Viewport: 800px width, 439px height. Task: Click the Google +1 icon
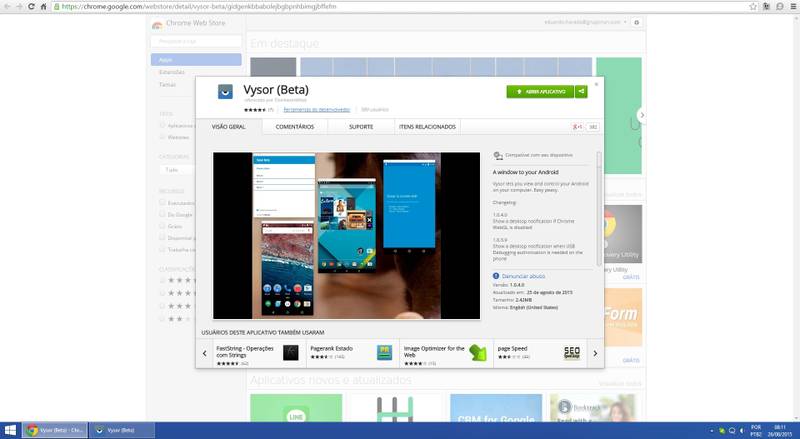pyautogui.click(x=577, y=127)
